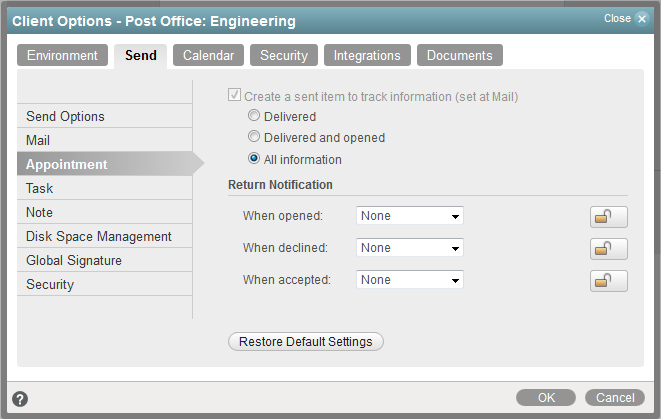Toggle Create a sent item checkbox
Viewport: 661px width, 419px height.
pyautogui.click(x=235, y=97)
